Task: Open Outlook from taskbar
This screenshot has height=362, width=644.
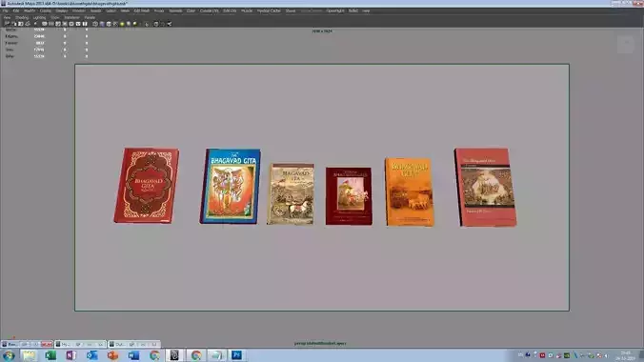Action: click(x=91, y=355)
